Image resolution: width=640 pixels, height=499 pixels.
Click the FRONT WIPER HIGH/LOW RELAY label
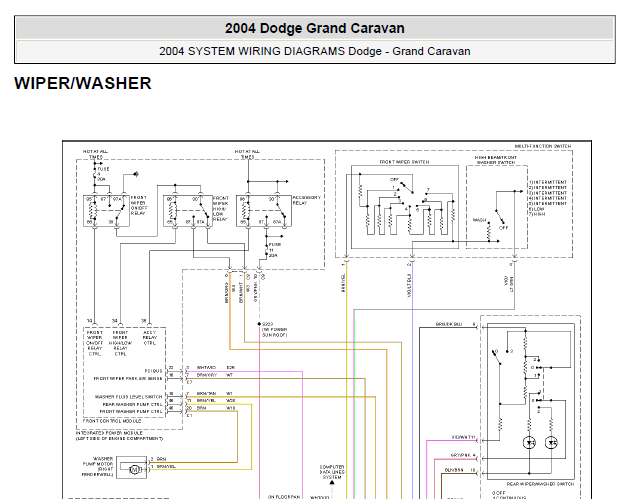pos(220,208)
